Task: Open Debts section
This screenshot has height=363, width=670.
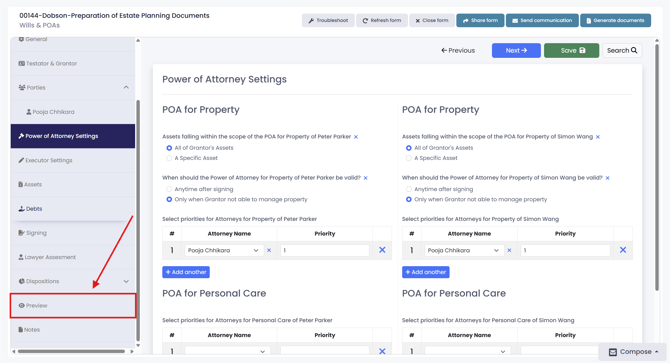Action: 73,209
